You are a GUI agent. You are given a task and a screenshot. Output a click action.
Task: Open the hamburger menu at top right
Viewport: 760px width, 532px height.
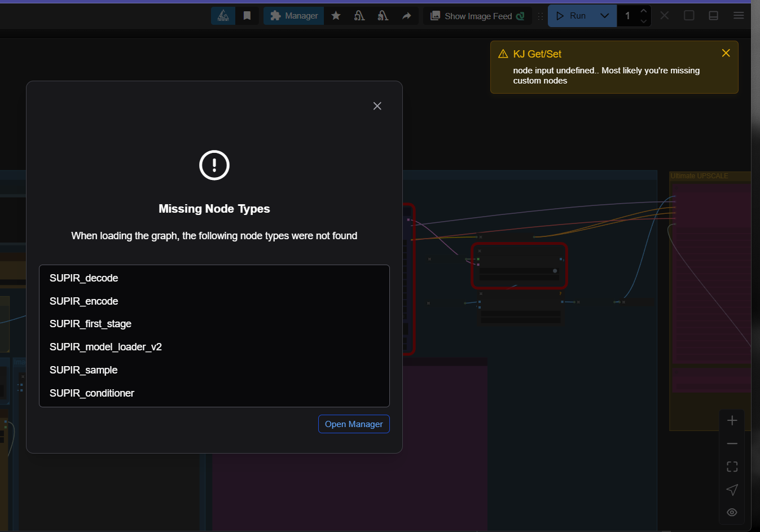coord(738,16)
